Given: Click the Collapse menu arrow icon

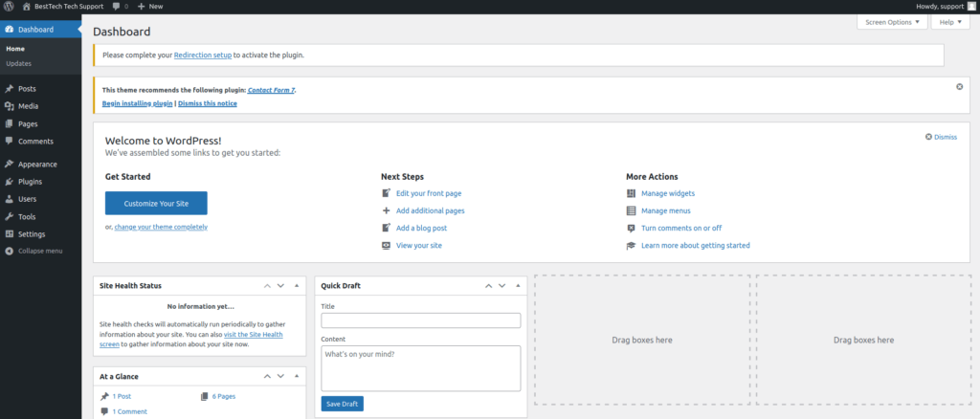Looking at the screenshot, I should [10, 251].
